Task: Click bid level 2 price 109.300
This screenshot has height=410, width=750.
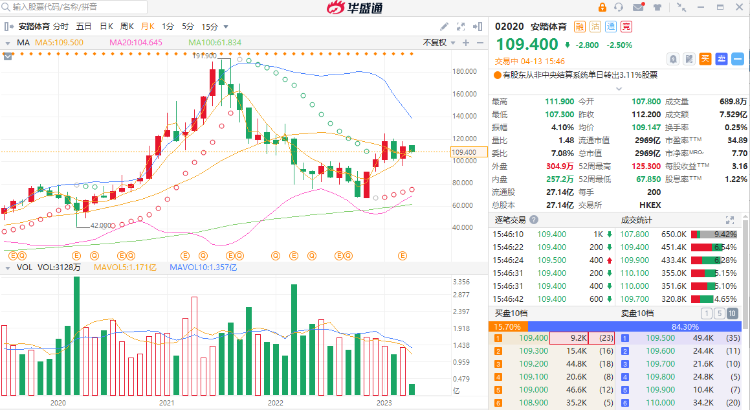Action: coord(533,351)
